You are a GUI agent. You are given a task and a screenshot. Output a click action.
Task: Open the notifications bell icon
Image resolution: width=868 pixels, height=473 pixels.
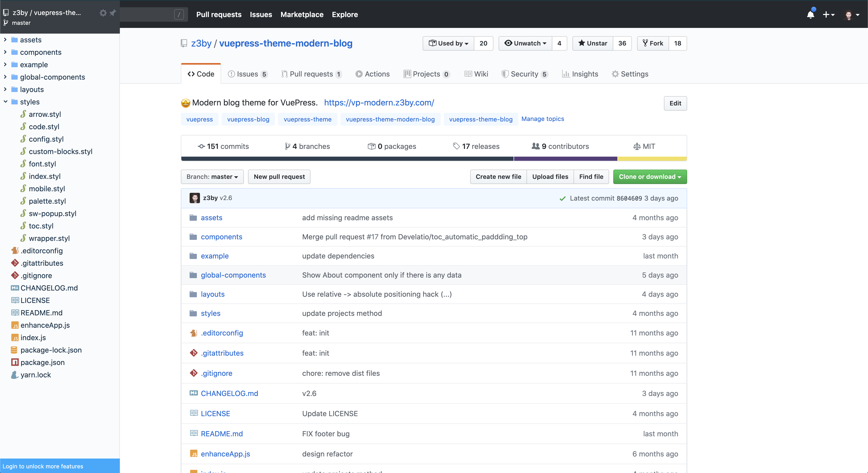pos(810,14)
